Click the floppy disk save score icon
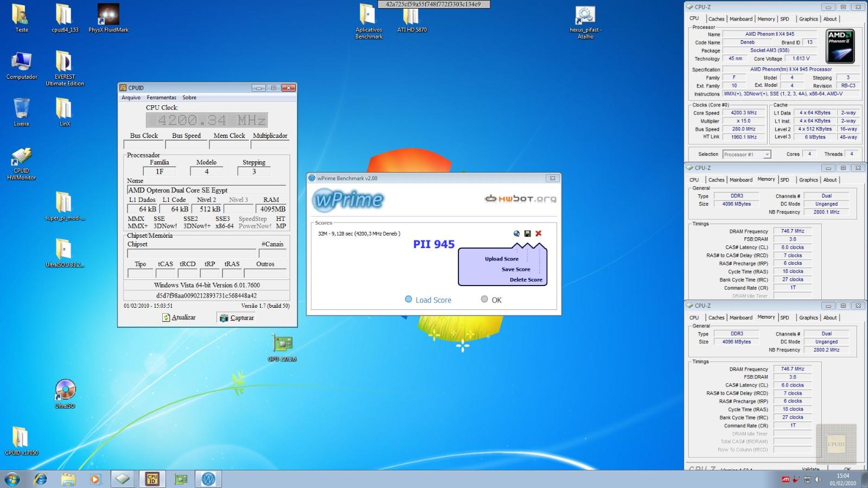 tap(527, 233)
